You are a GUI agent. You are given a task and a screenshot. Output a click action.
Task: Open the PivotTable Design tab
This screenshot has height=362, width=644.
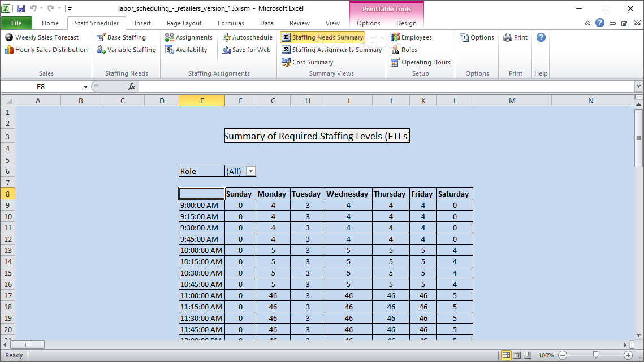point(407,23)
